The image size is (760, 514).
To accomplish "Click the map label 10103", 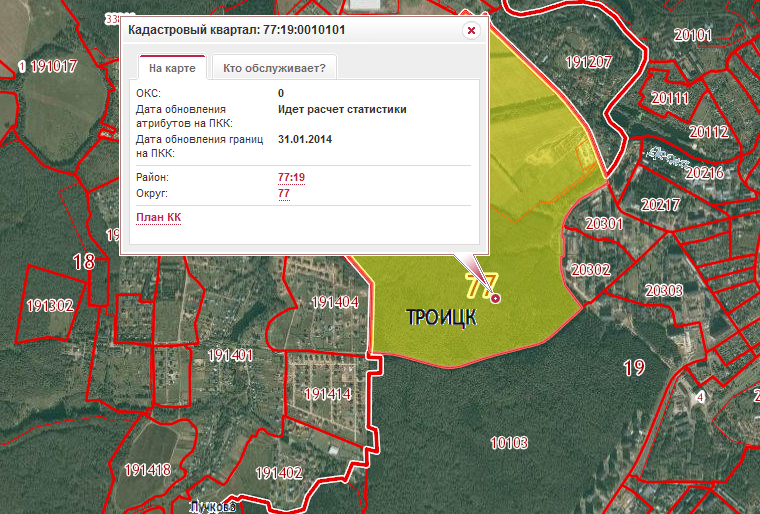I will click(x=509, y=443).
